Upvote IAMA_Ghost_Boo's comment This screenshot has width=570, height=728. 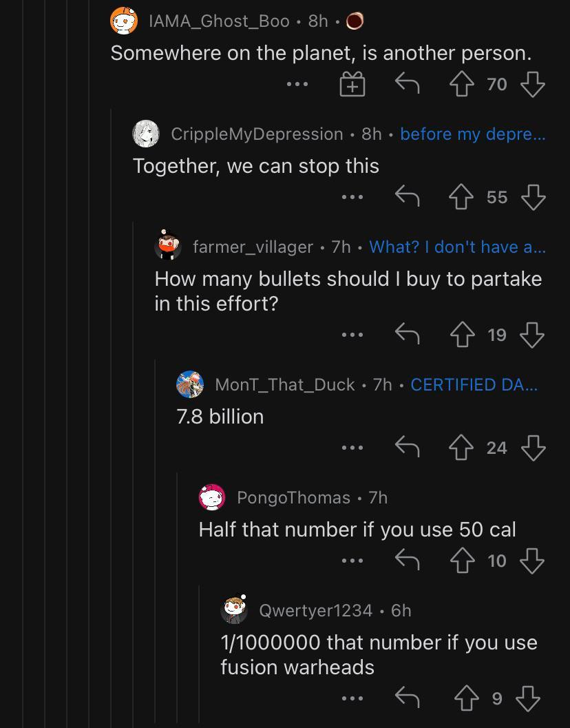(x=462, y=83)
